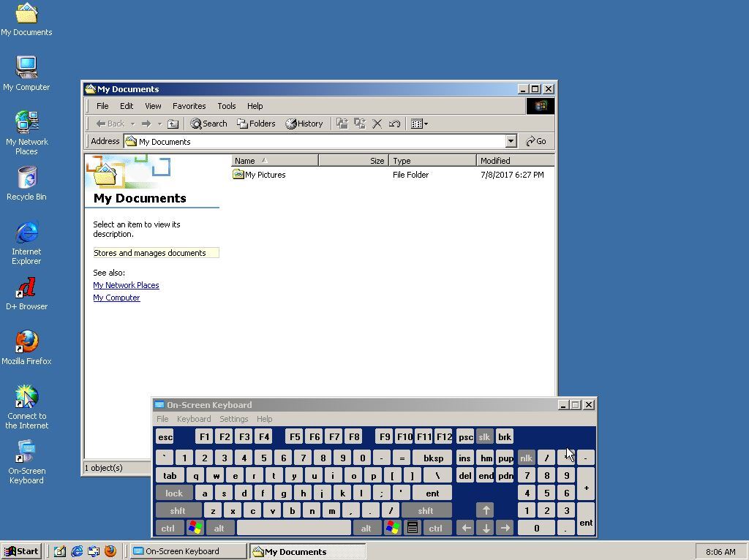
Task: Toggle the nlk (Num Lock) key
Action: [526, 458]
